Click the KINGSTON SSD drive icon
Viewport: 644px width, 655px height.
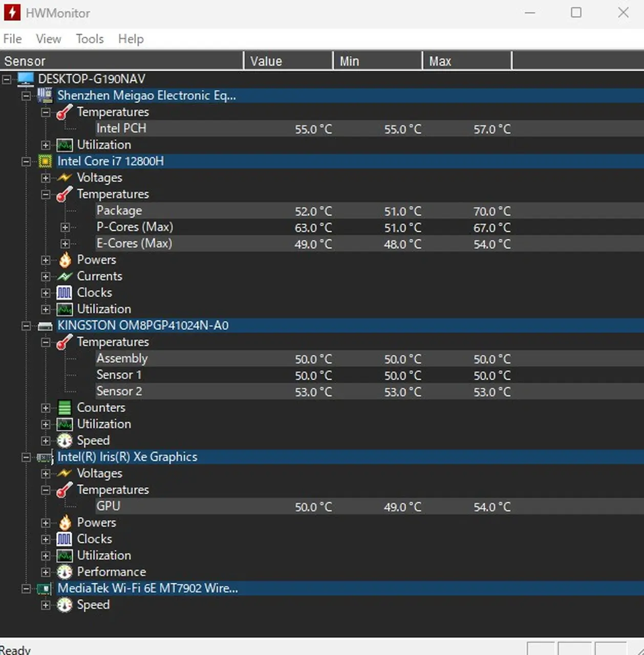[45, 326]
